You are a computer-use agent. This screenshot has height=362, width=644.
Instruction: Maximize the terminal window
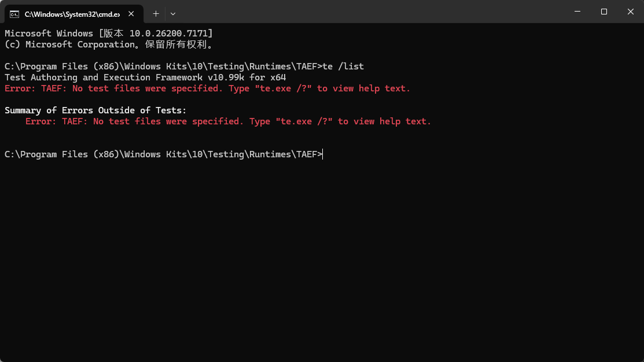tap(603, 12)
